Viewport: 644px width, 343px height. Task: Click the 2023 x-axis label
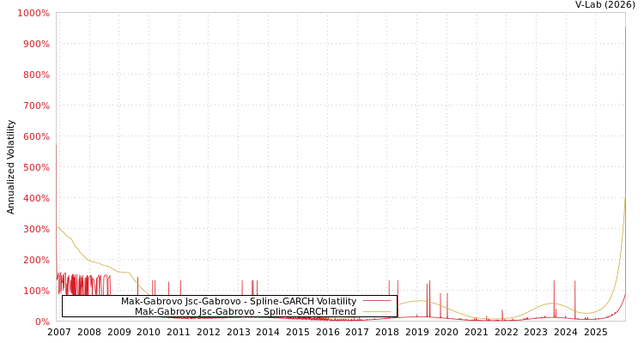pos(536,332)
